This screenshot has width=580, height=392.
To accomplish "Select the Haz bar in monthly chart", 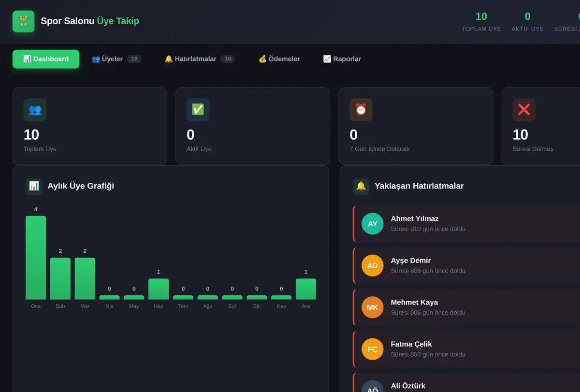I will point(159,289).
